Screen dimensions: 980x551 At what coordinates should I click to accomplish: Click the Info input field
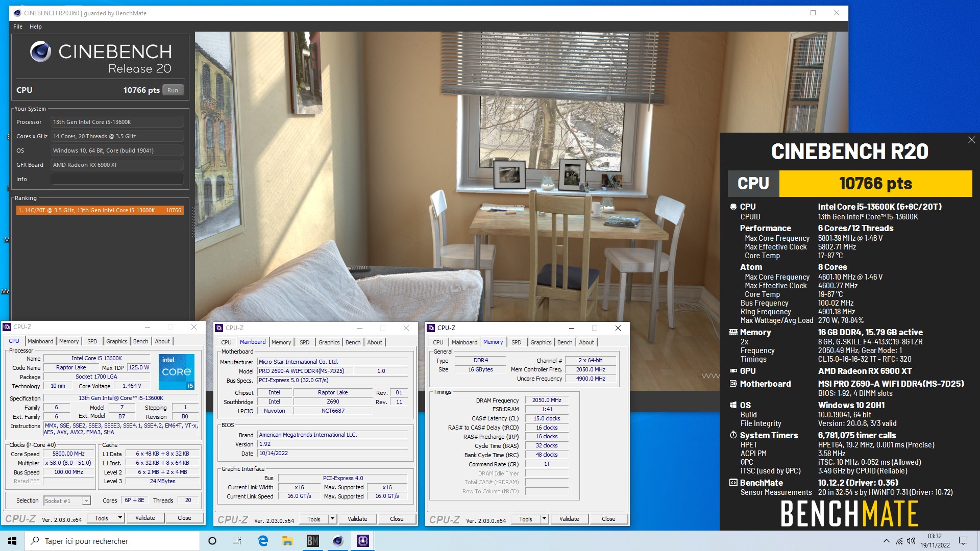pos(117,179)
